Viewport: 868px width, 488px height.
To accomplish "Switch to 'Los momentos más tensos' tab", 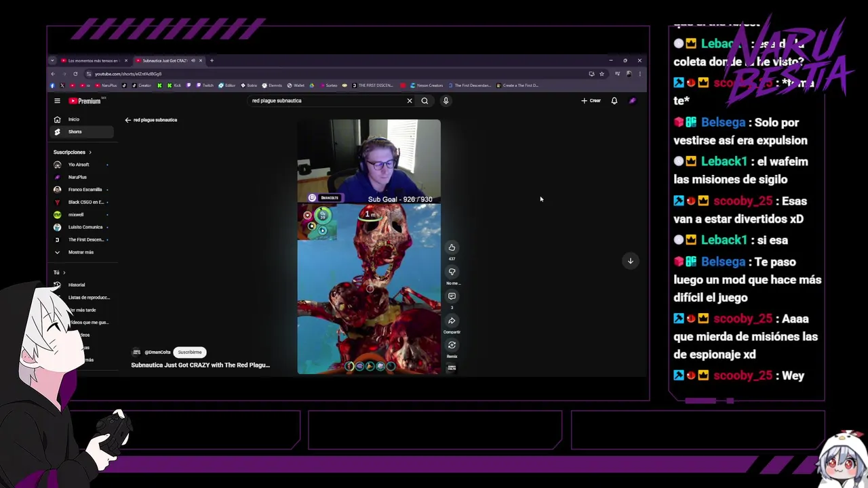I will click(x=93, y=60).
